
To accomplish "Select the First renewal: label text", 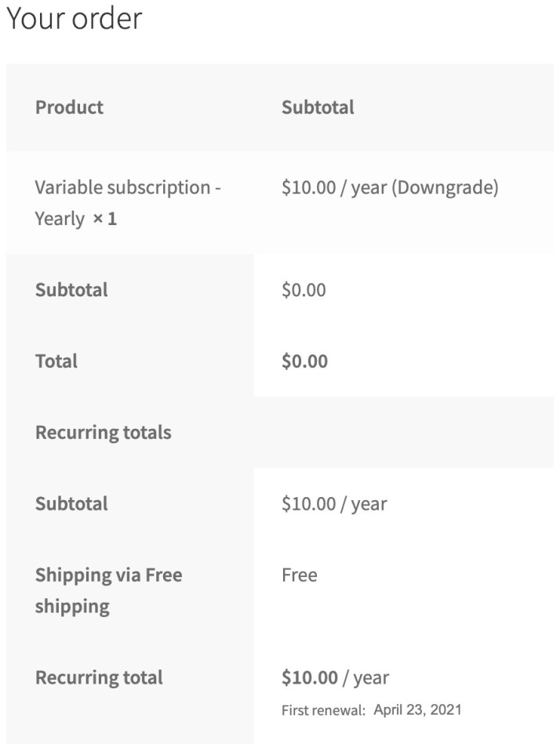I will 323,711.
